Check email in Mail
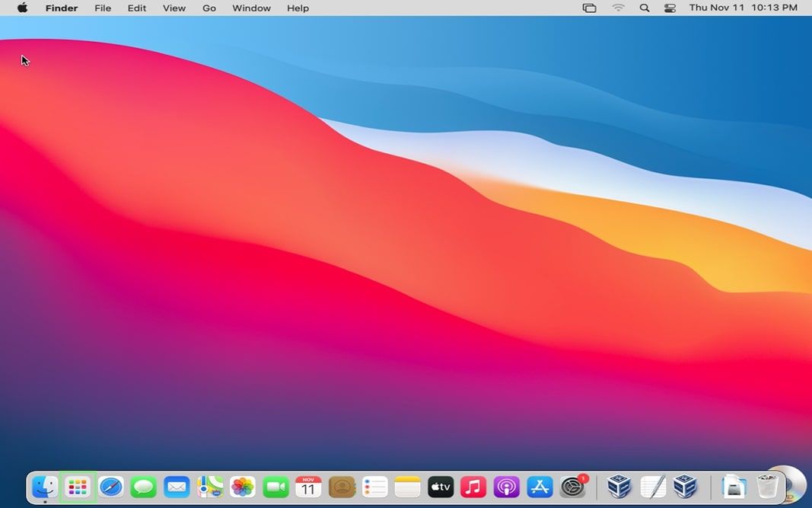812x508 pixels. coord(176,487)
